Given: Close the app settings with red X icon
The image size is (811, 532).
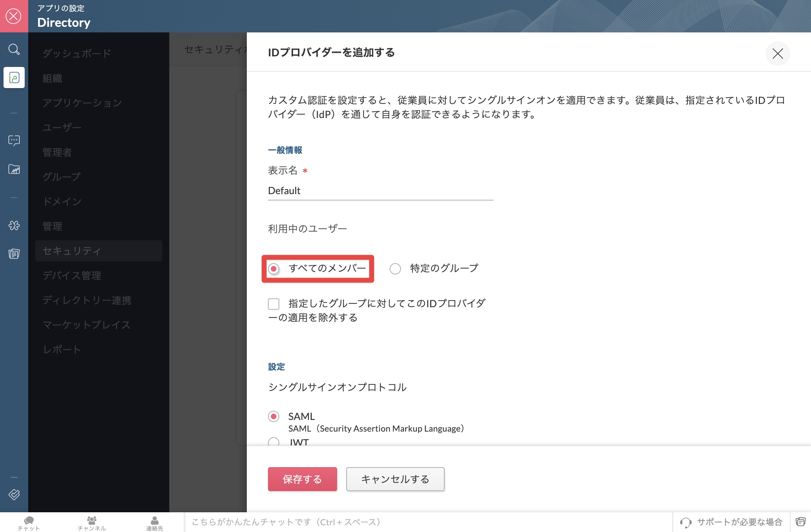Looking at the screenshot, I should 14,16.
